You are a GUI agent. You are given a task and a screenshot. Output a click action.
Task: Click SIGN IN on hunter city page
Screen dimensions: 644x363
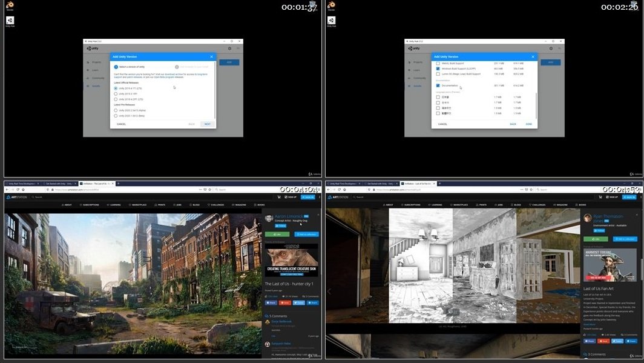tap(308, 197)
